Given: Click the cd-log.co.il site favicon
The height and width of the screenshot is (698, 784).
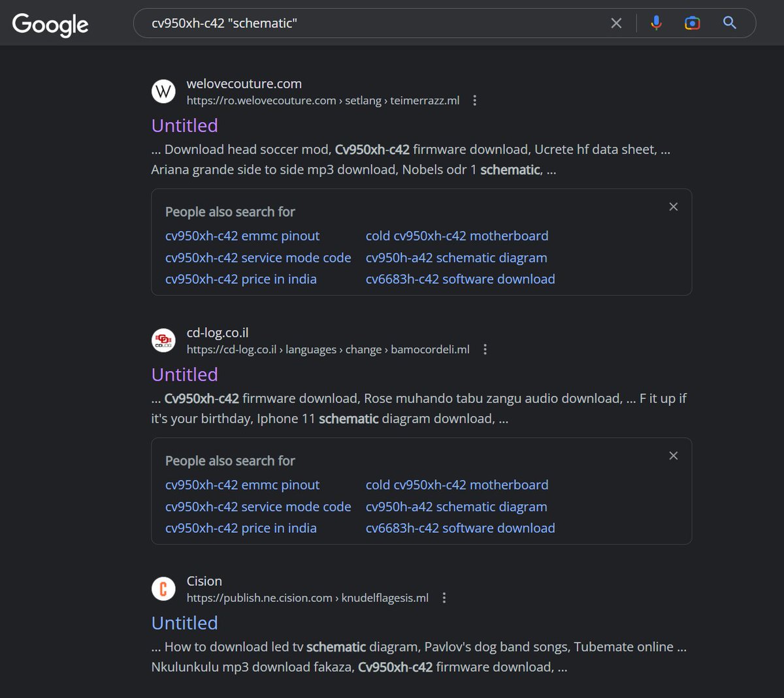Looking at the screenshot, I should tap(163, 340).
